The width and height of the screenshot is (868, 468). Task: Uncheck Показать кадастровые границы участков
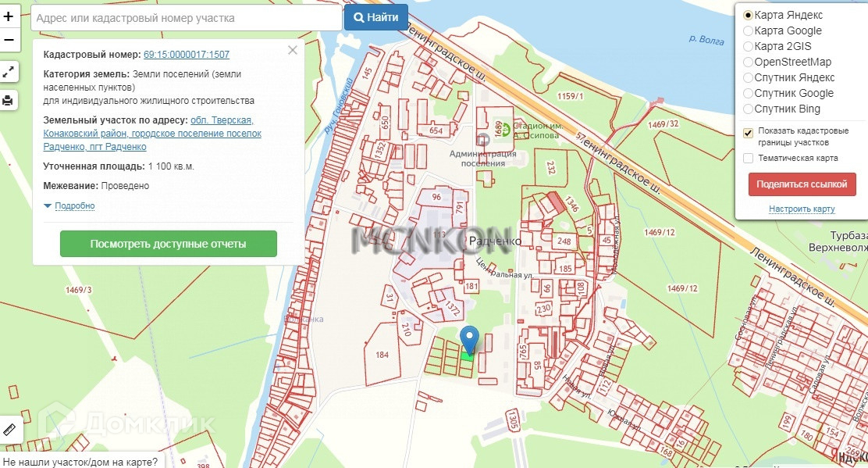748,133
